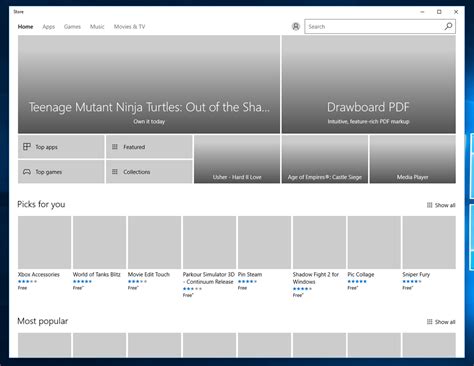Click the Shadow Fight 2 for Windows title

(316, 278)
